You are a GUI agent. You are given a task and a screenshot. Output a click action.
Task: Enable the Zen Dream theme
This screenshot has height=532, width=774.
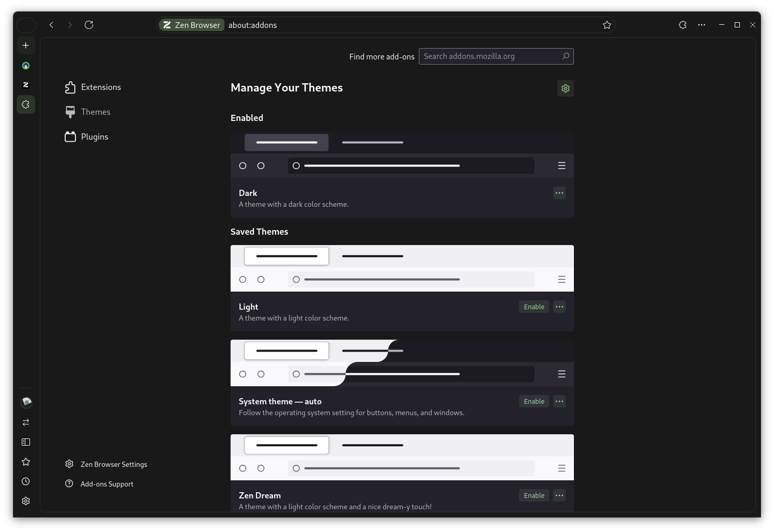click(x=534, y=495)
